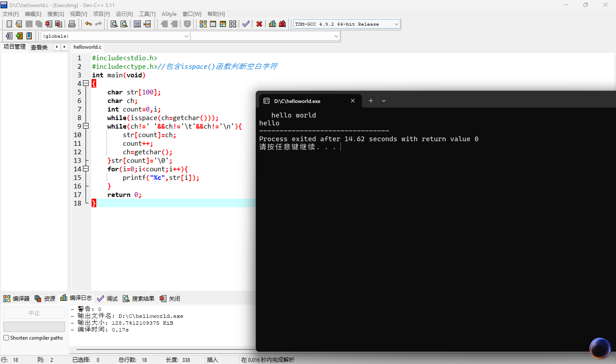Click the New file toolbar icon
Image resolution: width=616 pixels, height=364 pixels.
pos(9,24)
